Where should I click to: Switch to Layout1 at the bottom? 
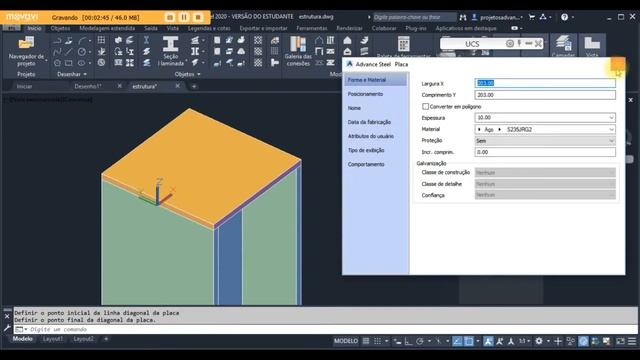(x=53, y=339)
